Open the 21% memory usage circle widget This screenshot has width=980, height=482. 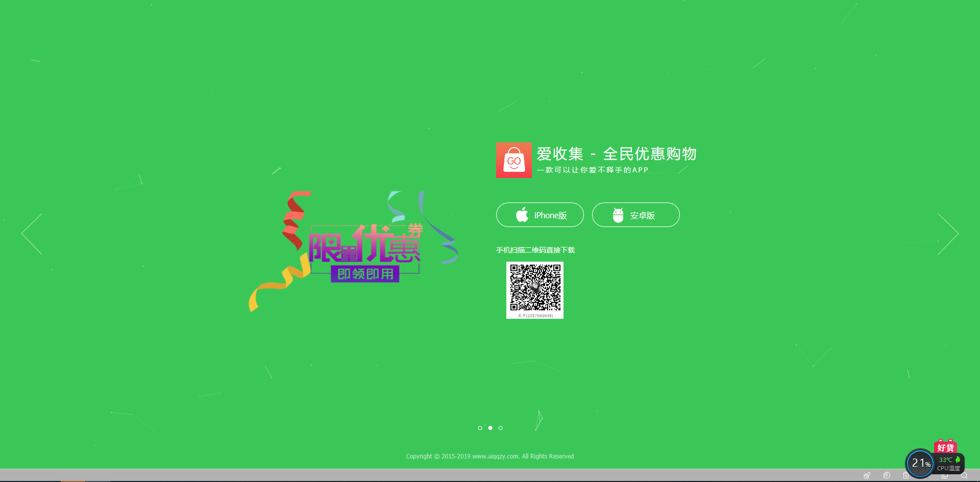pos(920,463)
